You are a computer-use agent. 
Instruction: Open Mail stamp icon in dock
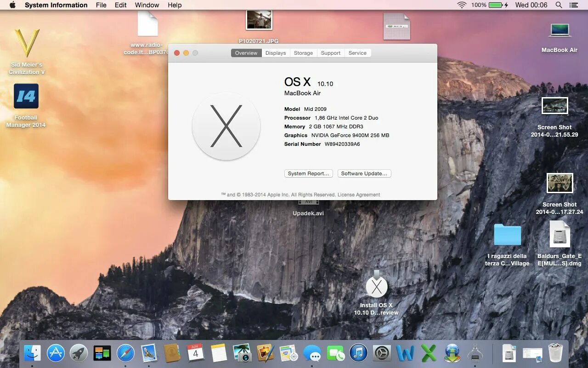[149, 353]
